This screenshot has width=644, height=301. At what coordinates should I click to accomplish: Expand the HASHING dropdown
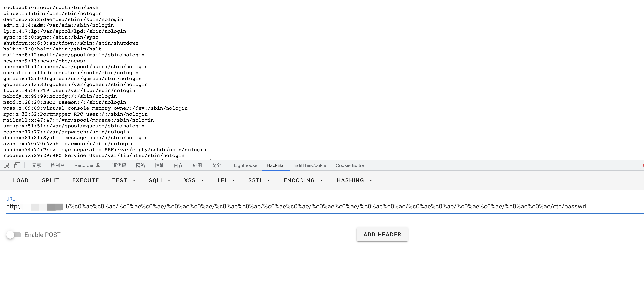click(355, 180)
